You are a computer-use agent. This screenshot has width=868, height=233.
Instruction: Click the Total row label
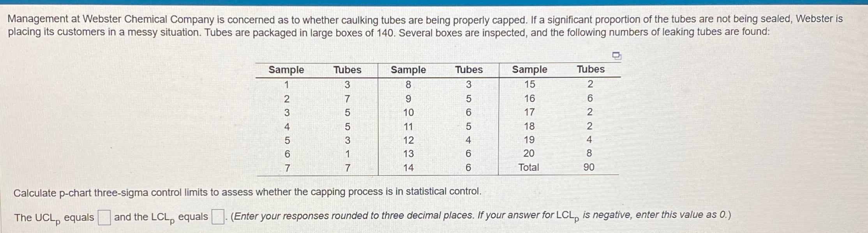pyautogui.click(x=530, y=167)
